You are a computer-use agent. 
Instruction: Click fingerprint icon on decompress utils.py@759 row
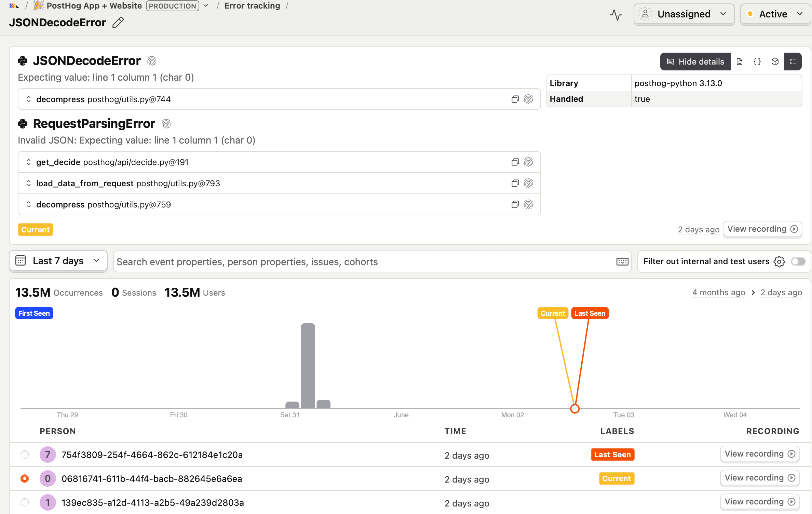pyautogui.click(x=528, y=204)
